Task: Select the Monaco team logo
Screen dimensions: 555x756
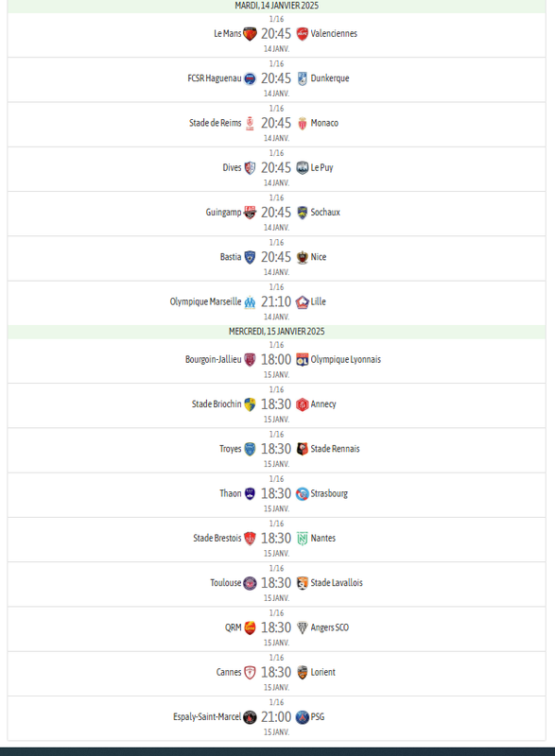Action: point(303,124)
